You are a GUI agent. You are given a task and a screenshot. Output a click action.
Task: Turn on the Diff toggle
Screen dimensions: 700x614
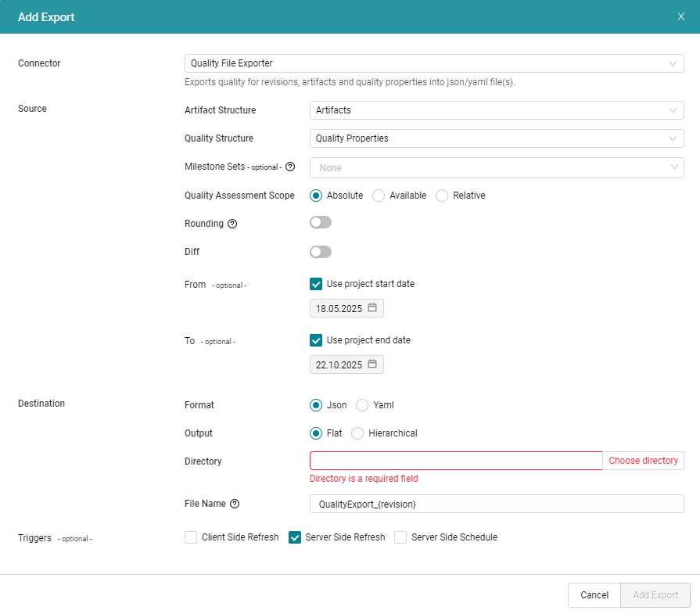tap(320, 252)
